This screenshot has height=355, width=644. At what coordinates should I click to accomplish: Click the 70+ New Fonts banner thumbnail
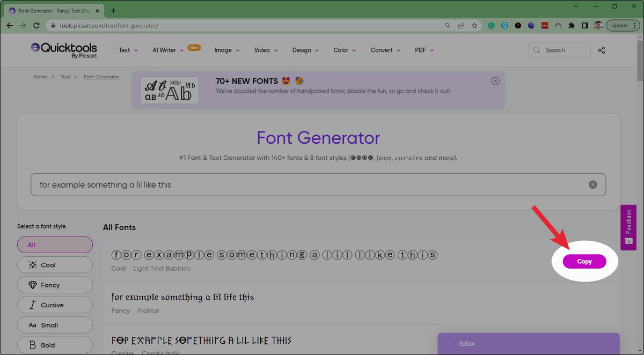click(x=170, y=90)
